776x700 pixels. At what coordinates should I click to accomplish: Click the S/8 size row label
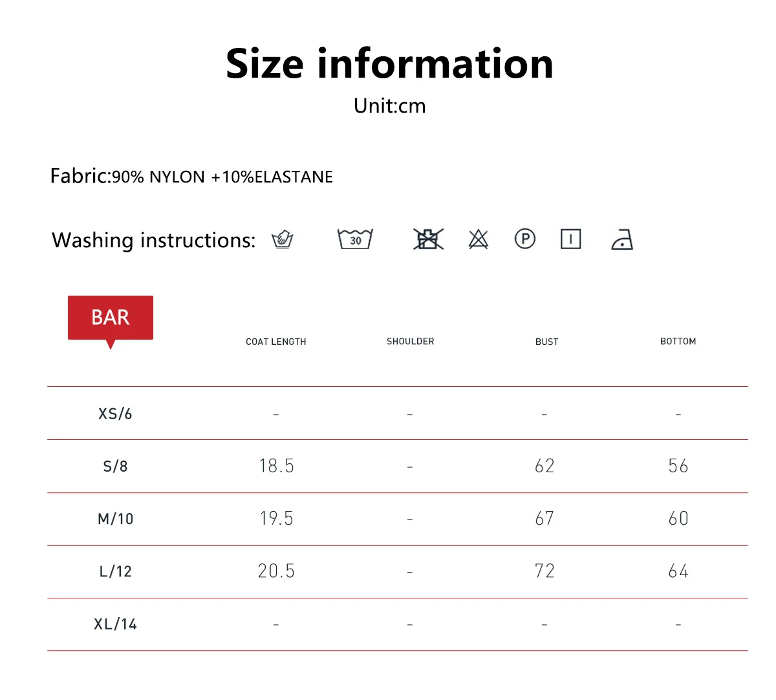coord(115,466)
